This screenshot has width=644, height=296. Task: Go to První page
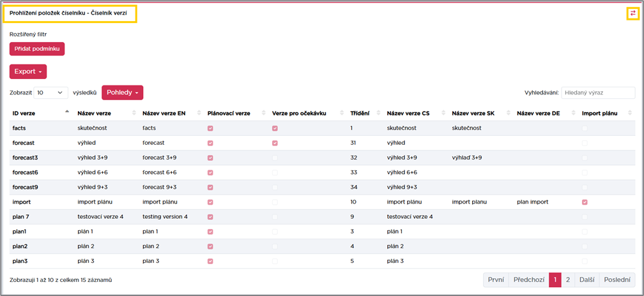(x=496, y=280)
